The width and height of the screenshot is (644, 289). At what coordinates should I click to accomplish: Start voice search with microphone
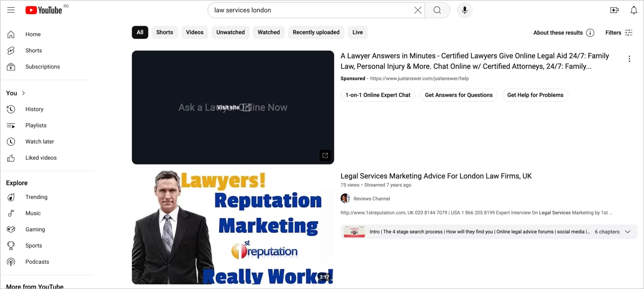465,10
